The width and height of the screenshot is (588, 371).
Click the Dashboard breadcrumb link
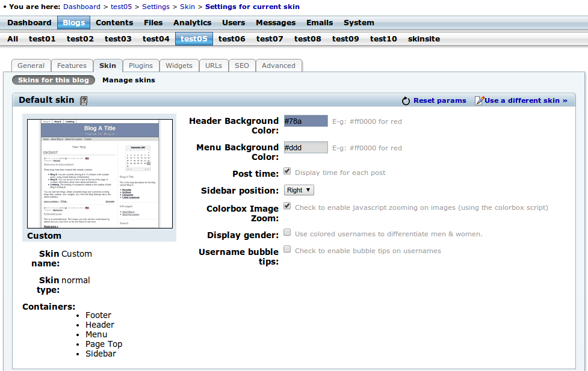(82, 7)
